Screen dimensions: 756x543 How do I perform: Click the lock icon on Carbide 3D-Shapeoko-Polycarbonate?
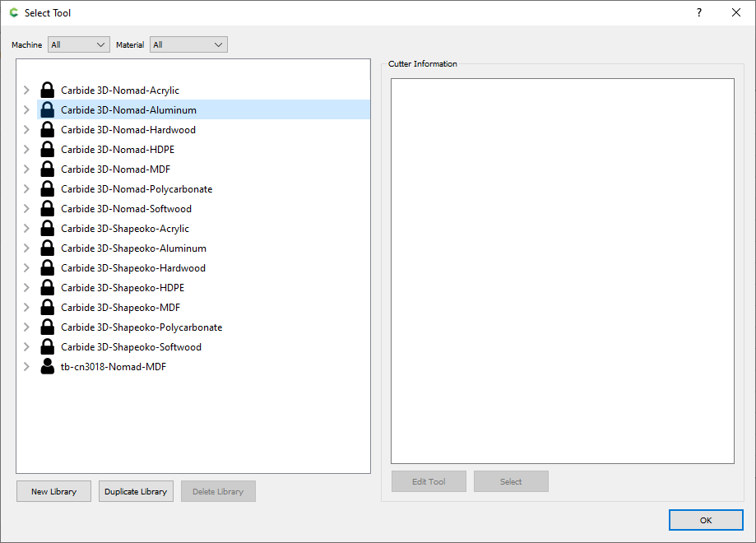47,327
